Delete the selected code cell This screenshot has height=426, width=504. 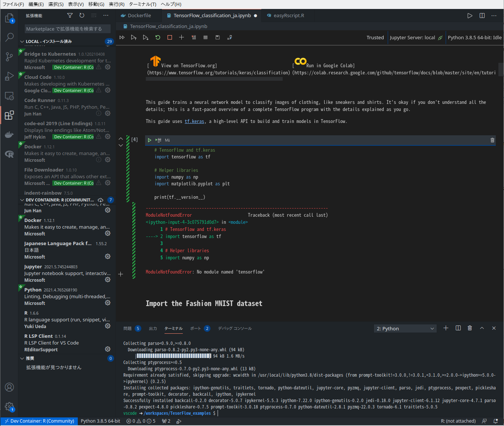click(x=492, y=140)
